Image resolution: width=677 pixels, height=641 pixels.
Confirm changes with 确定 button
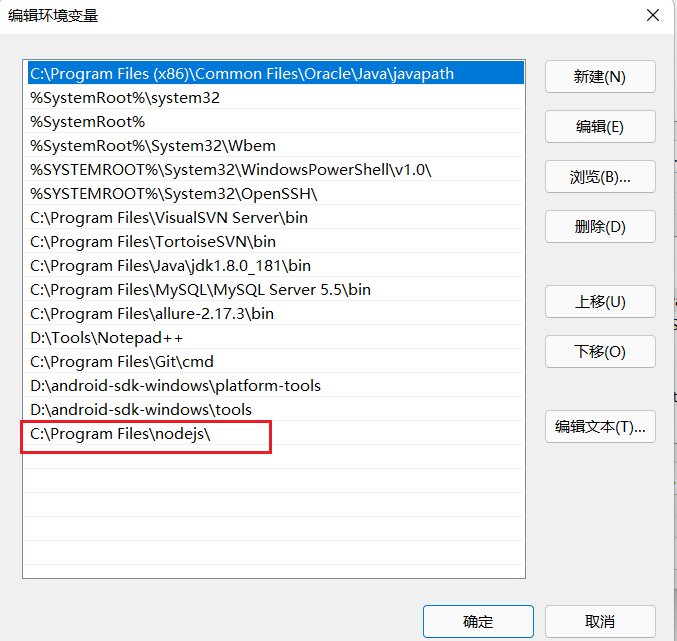coord(478,621)
